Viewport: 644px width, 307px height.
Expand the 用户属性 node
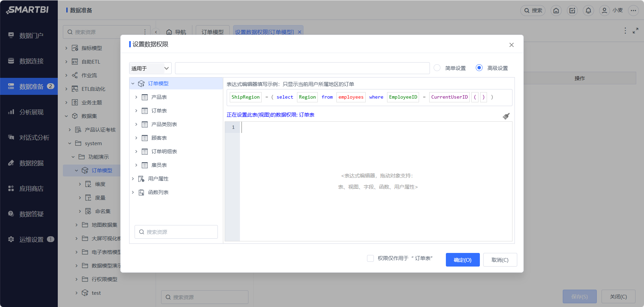click(133, 179)
